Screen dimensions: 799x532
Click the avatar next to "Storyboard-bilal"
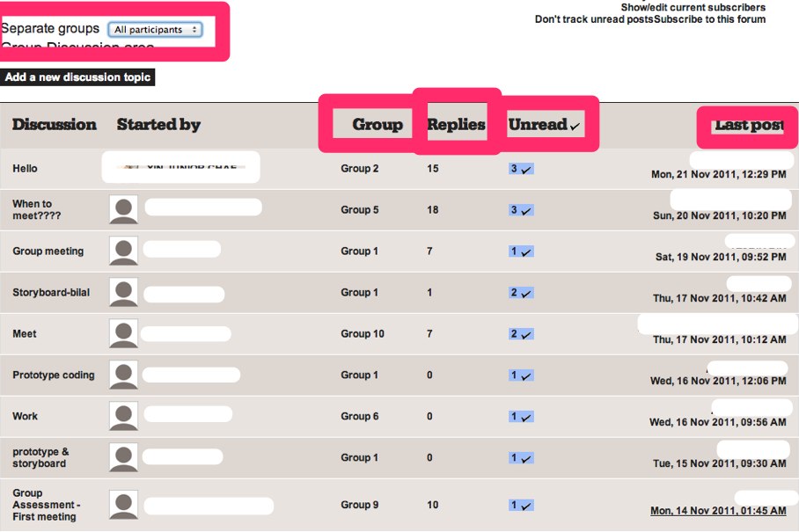(x=123, y=293)
